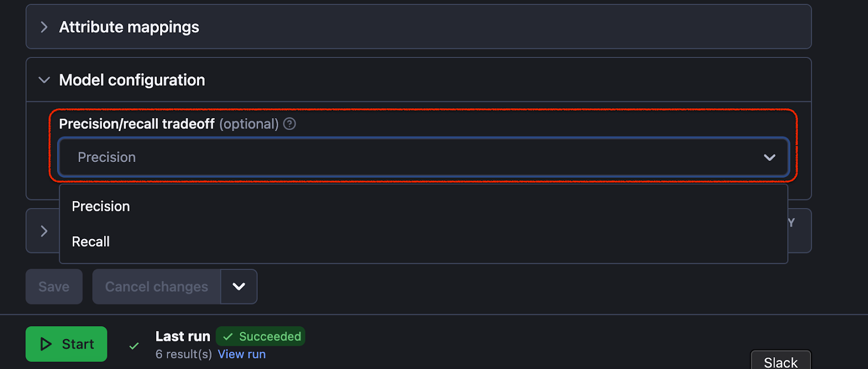
Task: Click the checkmark inside the Succeeded badge
Action: [x=228, y=336]
